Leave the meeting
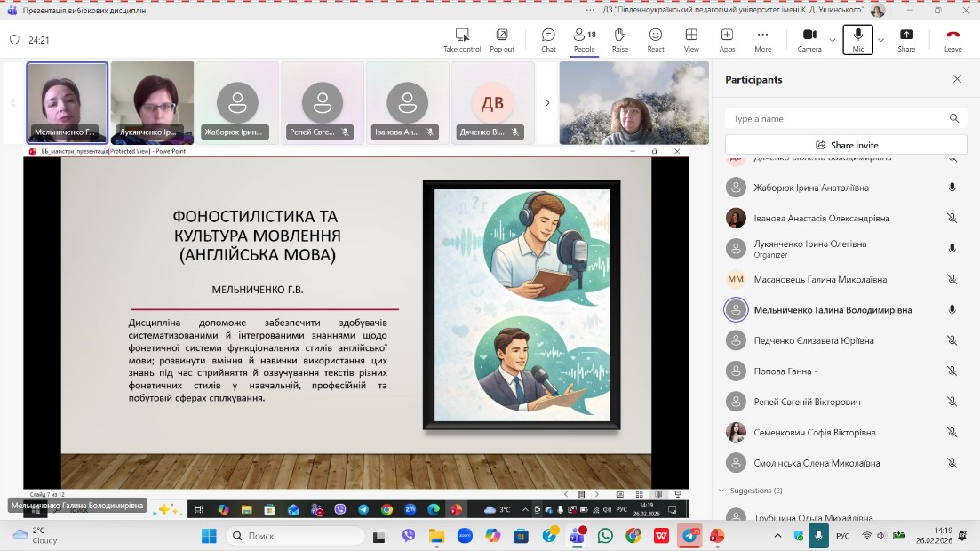The width and height of the screenshot is (980, 551). tap(952, 39)
